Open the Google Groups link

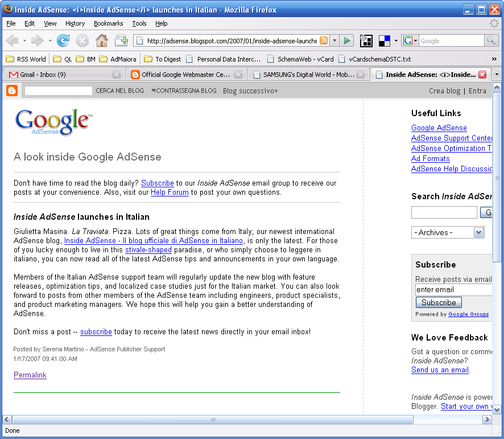coord(468,314)
